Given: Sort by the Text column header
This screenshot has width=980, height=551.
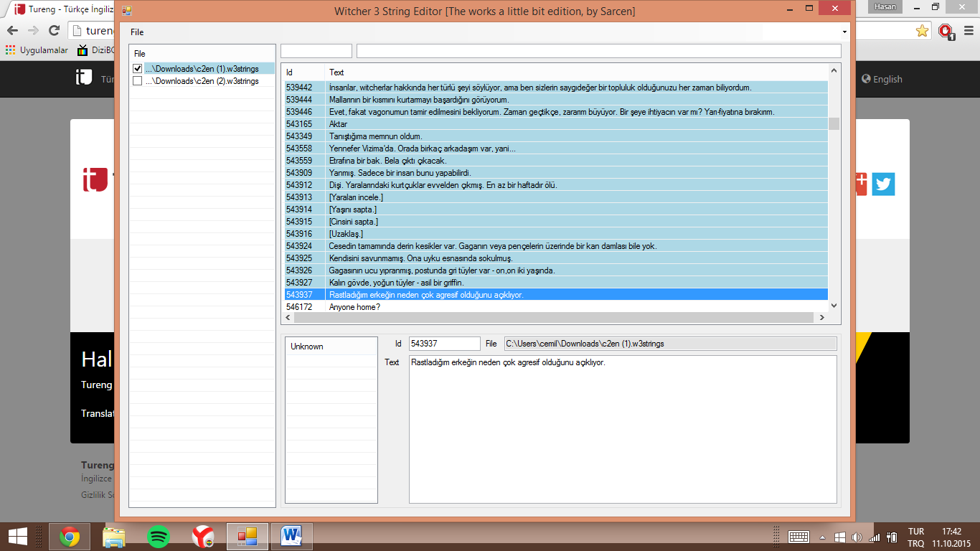Looking at the screenshot, I should click(577, 72).
